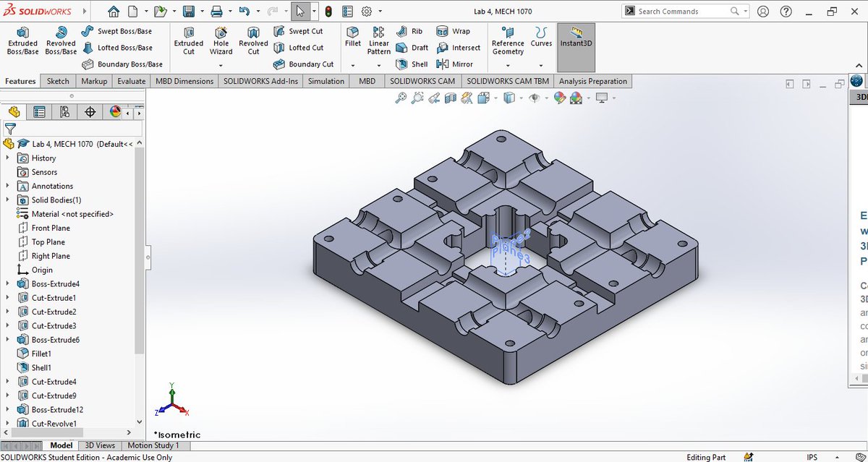Screen dimensions: 868x462
Task: Open the PropertyManager tab icon
Action: point(39,112)
